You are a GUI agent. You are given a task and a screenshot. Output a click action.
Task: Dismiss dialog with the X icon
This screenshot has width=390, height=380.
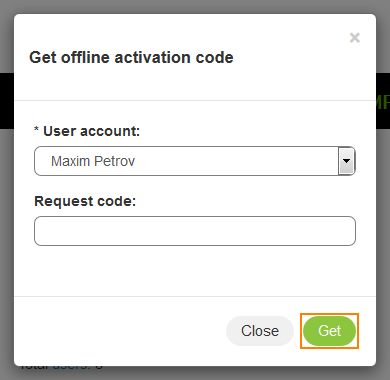355,38
